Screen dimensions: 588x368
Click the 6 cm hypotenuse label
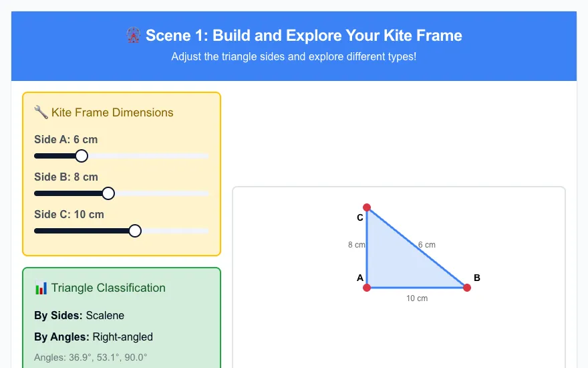[427, 245]
